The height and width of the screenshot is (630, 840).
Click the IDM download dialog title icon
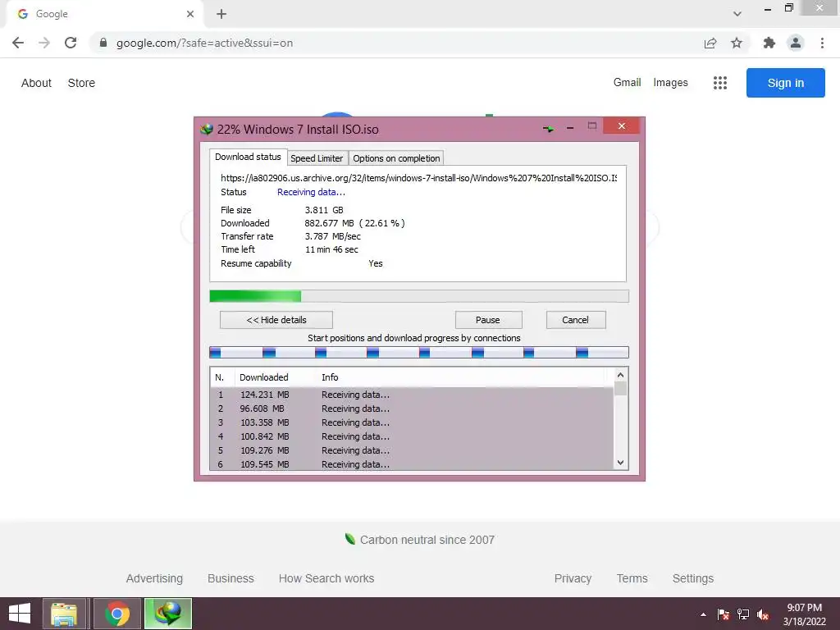click(x=206, y=129)
